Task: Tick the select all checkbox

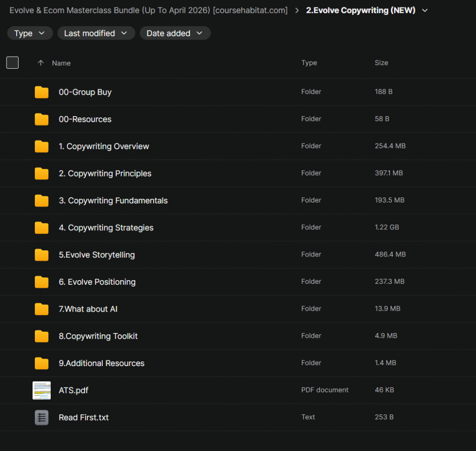Action: point(13,63)
